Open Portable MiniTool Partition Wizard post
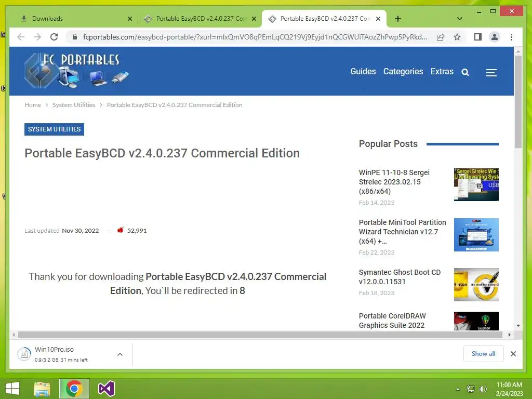532x399 pixels. pyautogui.click(x=403, y=232)
